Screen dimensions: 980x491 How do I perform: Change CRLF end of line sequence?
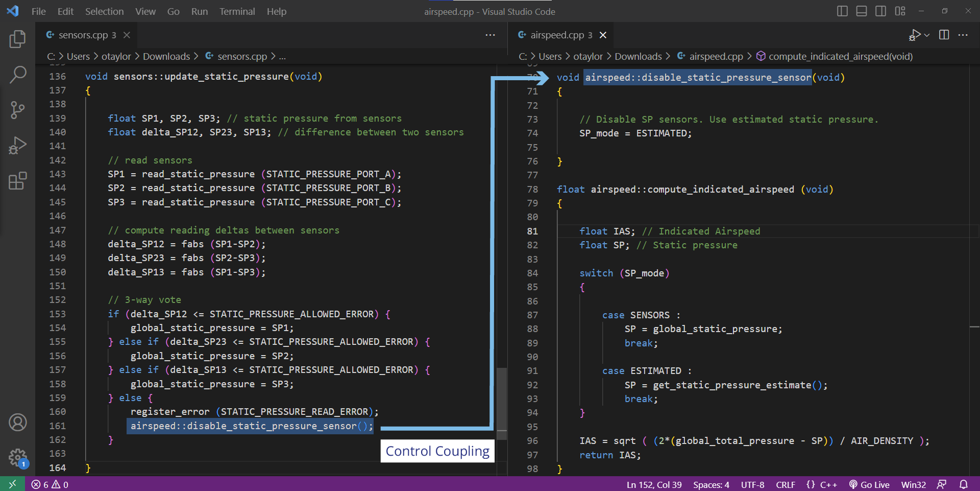click(786, 484)
